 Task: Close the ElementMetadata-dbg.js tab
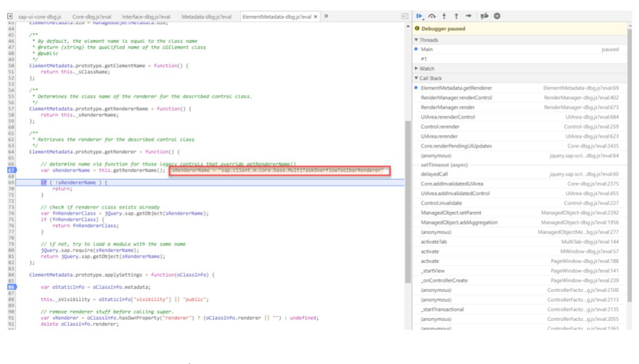click(315, 17)
